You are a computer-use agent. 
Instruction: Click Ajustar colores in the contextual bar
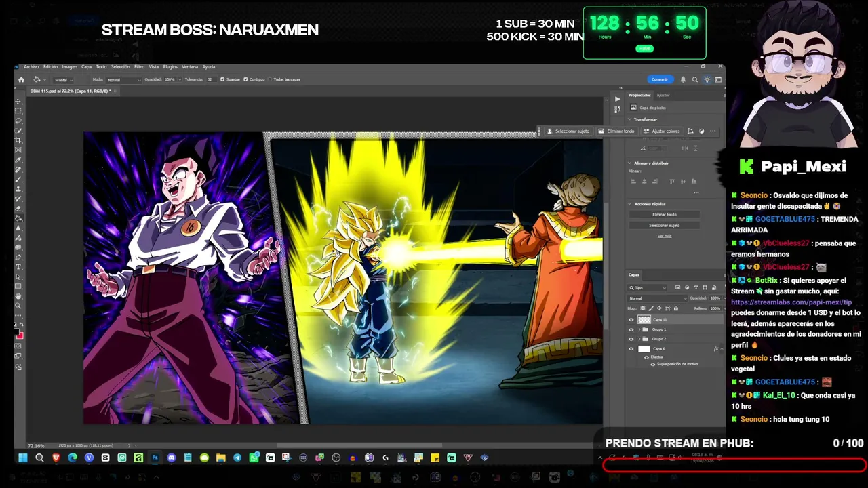662,131
